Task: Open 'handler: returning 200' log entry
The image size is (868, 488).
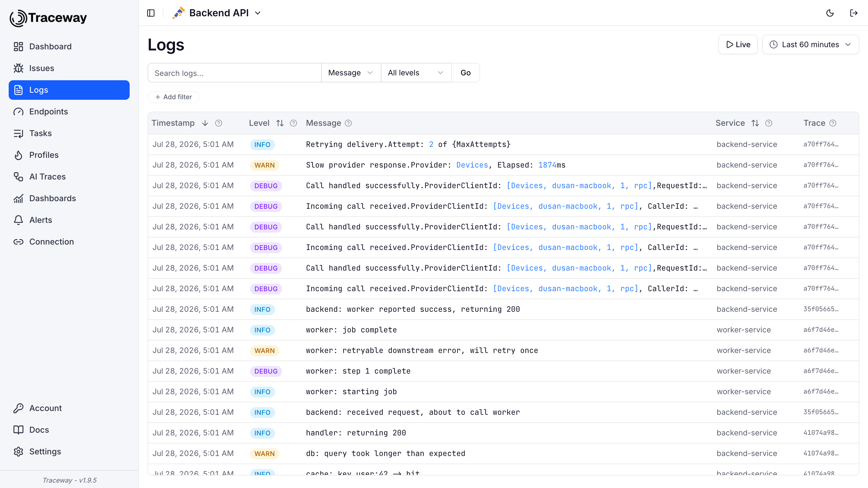Action: pos(503,433)
